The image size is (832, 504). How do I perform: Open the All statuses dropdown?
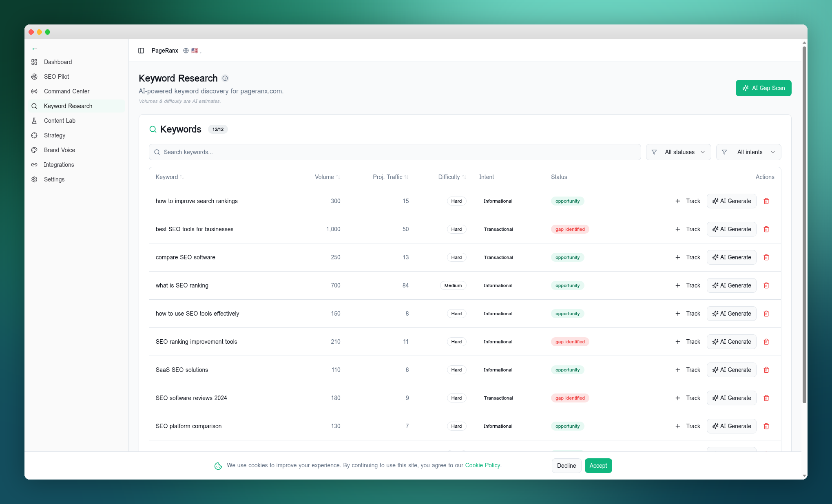[x=679, y=152]
